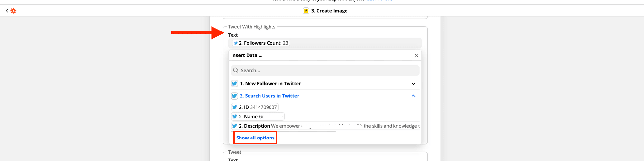
Task: Click Twitter icon on the Description row
Action: tap(235, 126)
